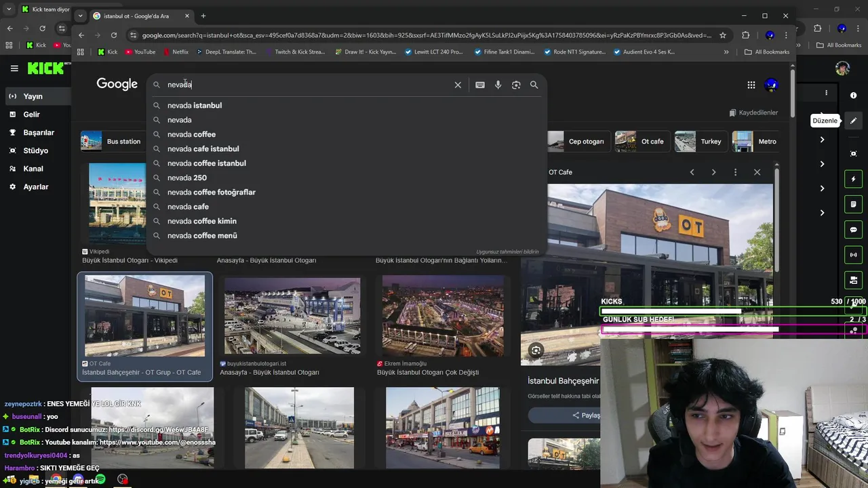Clear the Google search box text
Screen dimensions: 868x488
458,85
